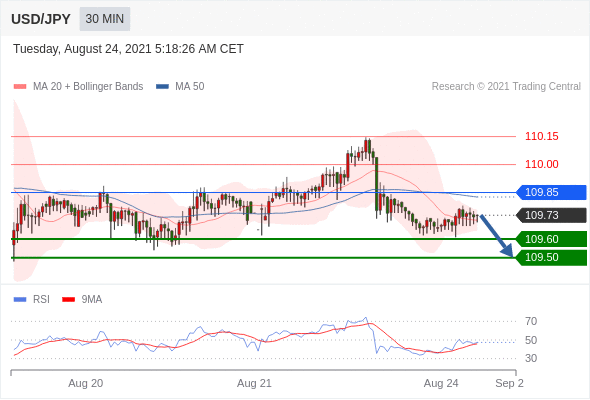Click the Research © 2021 Trading Central credit

pyautogui.click(x=506, y=87)
